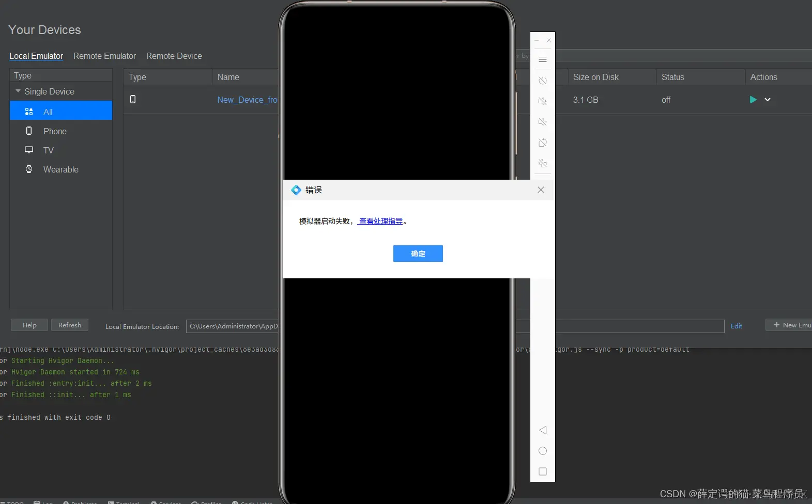Click the off status cell
Screen dimensions: 812x504
[666, 100]
